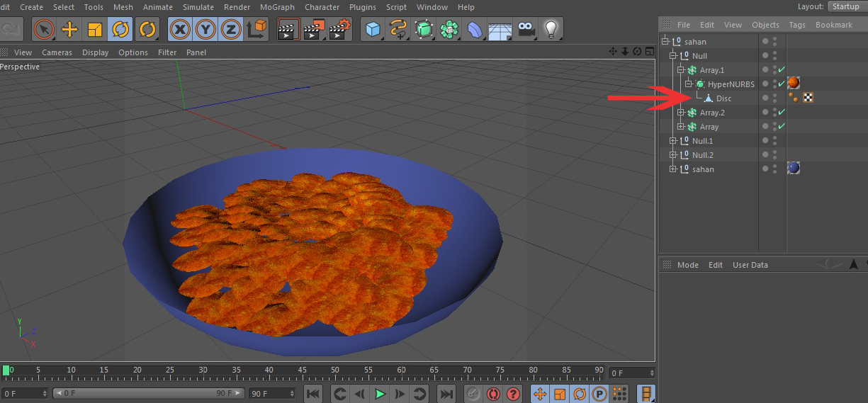Collapse the Null object tree

673,56
